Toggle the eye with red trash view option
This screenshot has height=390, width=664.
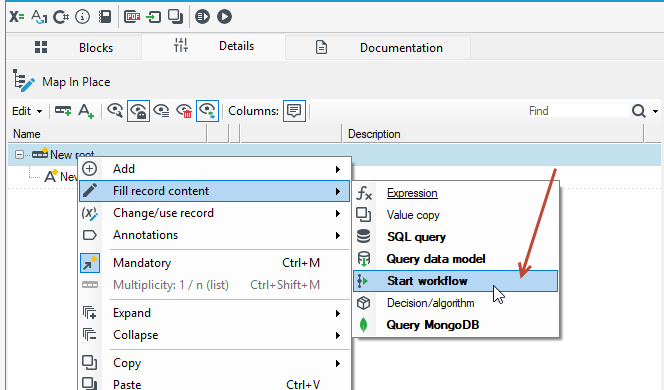pos(184,111)
